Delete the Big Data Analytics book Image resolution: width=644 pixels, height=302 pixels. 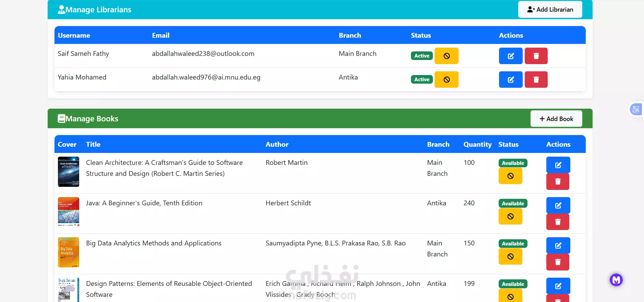click(558, 262)
